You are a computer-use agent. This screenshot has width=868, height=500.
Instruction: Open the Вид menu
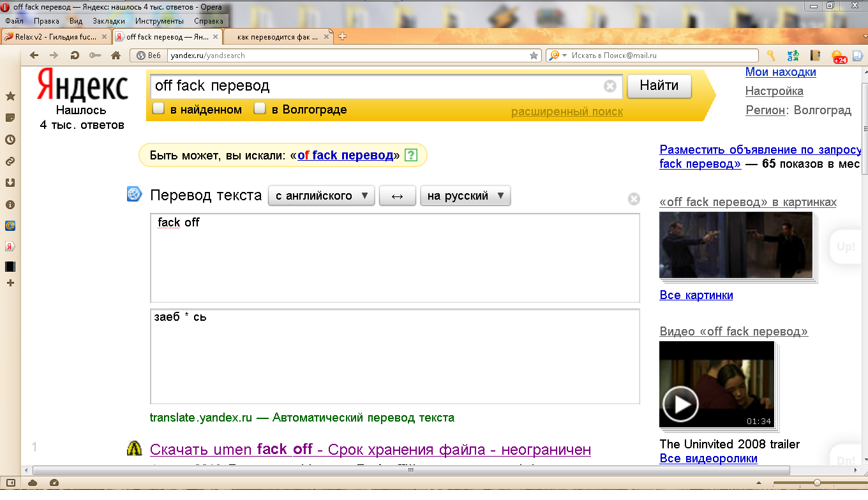click(76, 21)
